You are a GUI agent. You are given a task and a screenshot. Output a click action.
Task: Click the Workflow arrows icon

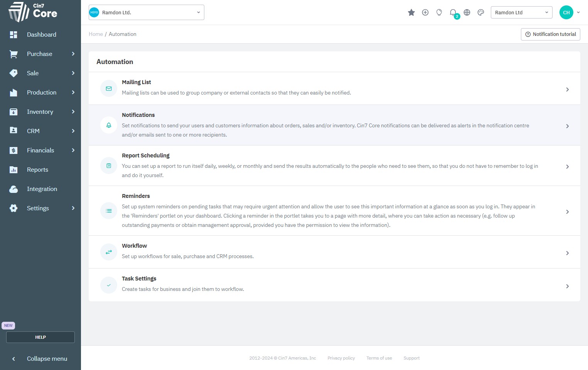coord(109,252)
